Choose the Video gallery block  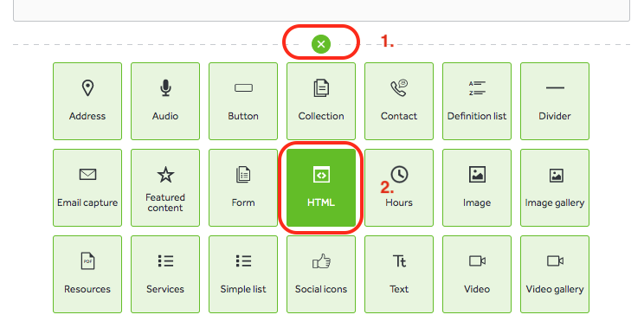pyautogui.click(x=555, y=274)
